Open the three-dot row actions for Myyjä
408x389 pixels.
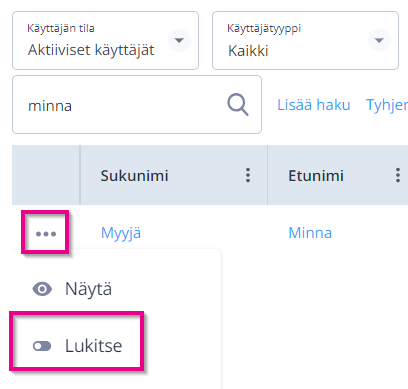(46, 234)
